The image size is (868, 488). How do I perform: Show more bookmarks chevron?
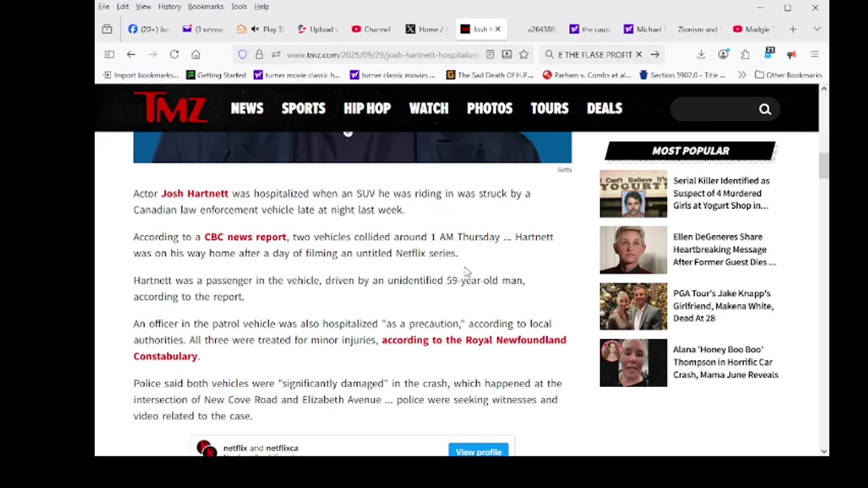coord(742,75)
